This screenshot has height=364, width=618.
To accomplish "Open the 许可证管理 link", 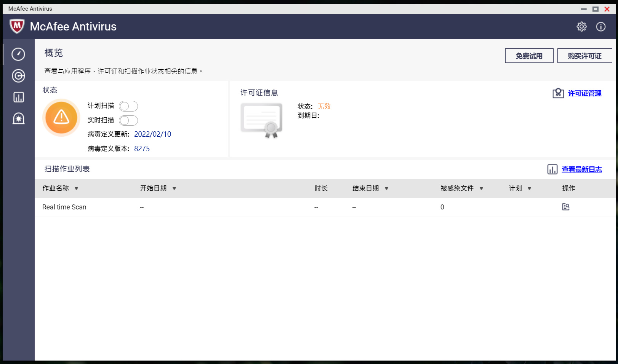I will pos(585,93).
